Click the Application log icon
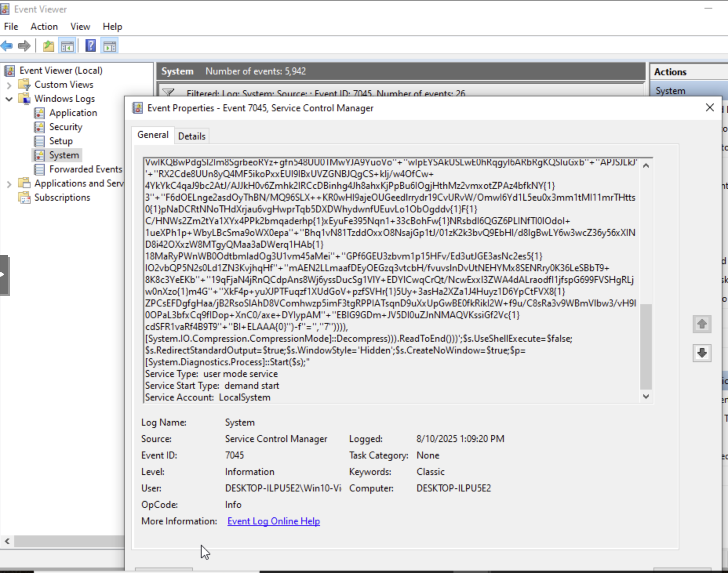 click(x=39, y=113)
